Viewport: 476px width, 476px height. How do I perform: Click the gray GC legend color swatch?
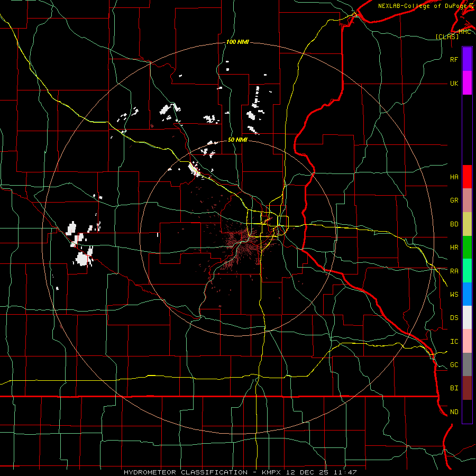(467, 364)
